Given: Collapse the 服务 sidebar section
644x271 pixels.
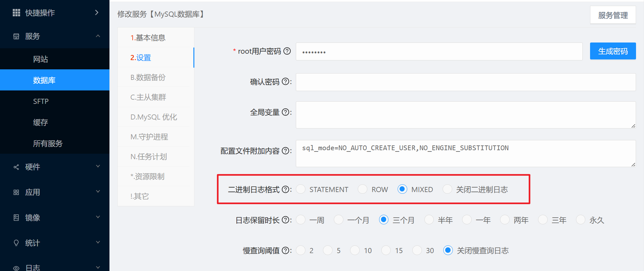Looking at the screenshot, I should click(98, 36).
